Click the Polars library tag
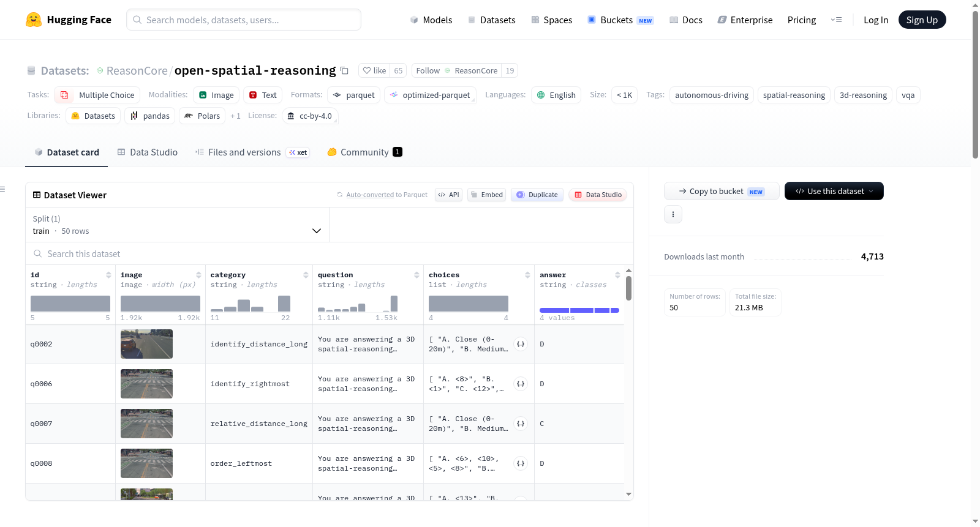 pyautogui.click(x=202, y=116)
